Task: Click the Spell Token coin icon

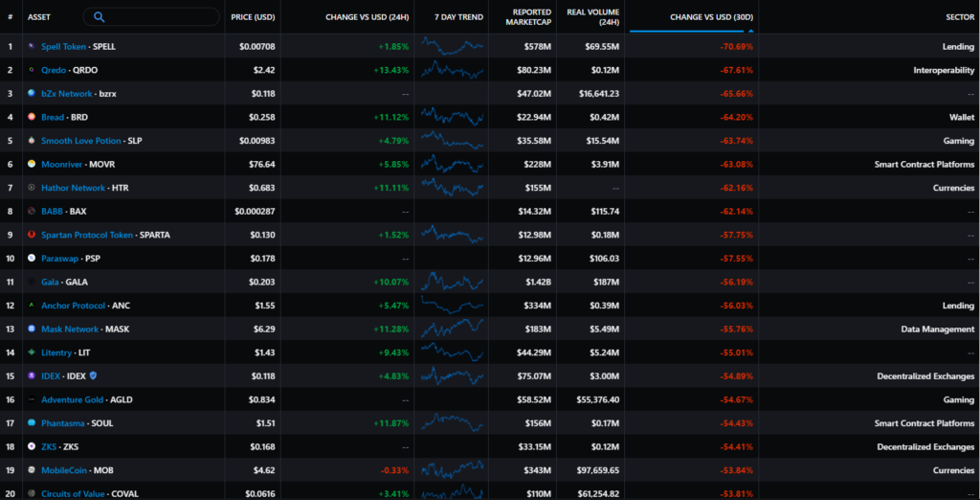Action: (x=32, y=46)
